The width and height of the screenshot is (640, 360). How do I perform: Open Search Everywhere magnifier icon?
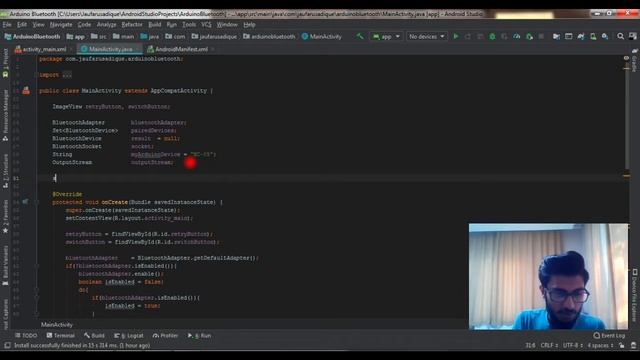click(x=620, y=36)
